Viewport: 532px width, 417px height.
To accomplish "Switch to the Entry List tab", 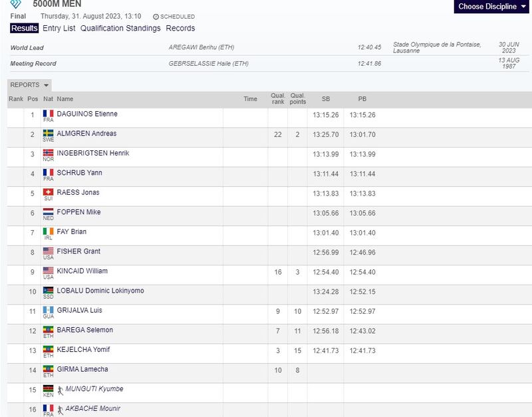I will [x=59, y=28].
